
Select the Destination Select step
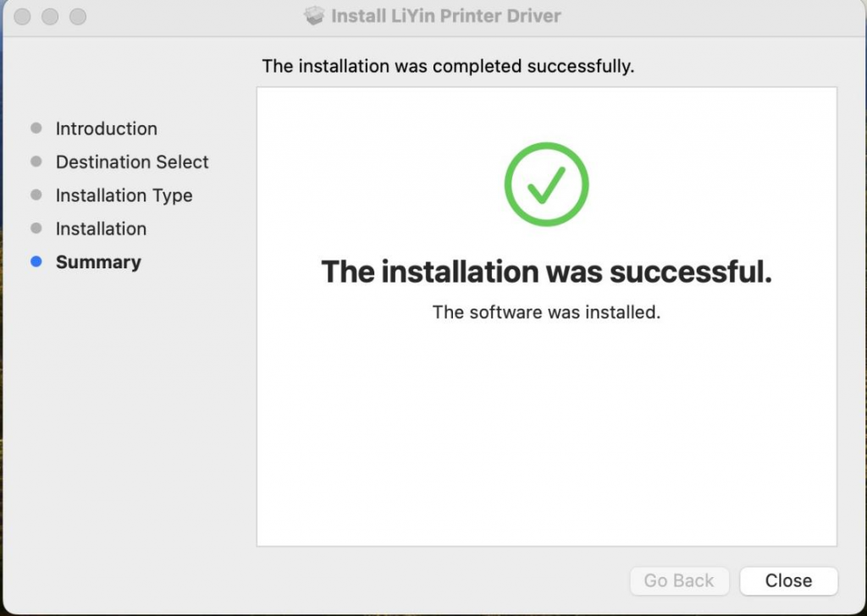132,162
